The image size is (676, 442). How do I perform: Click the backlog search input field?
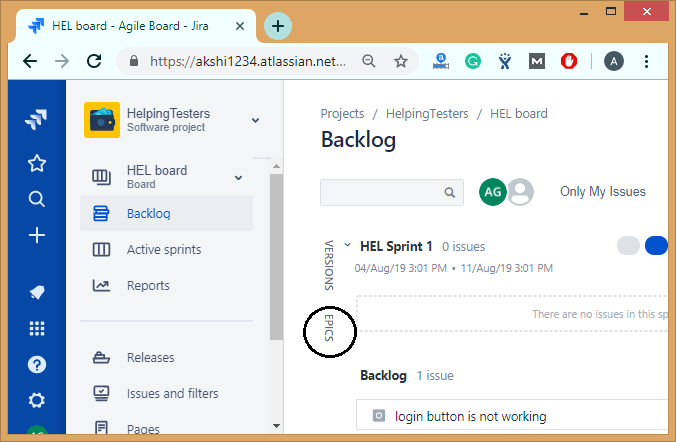click(392, 192)
